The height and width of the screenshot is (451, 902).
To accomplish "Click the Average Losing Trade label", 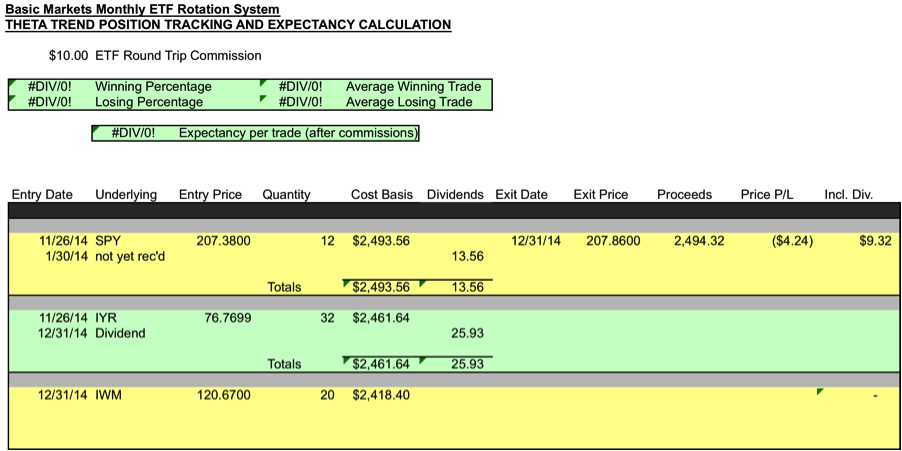I will (x=409, y=102).
